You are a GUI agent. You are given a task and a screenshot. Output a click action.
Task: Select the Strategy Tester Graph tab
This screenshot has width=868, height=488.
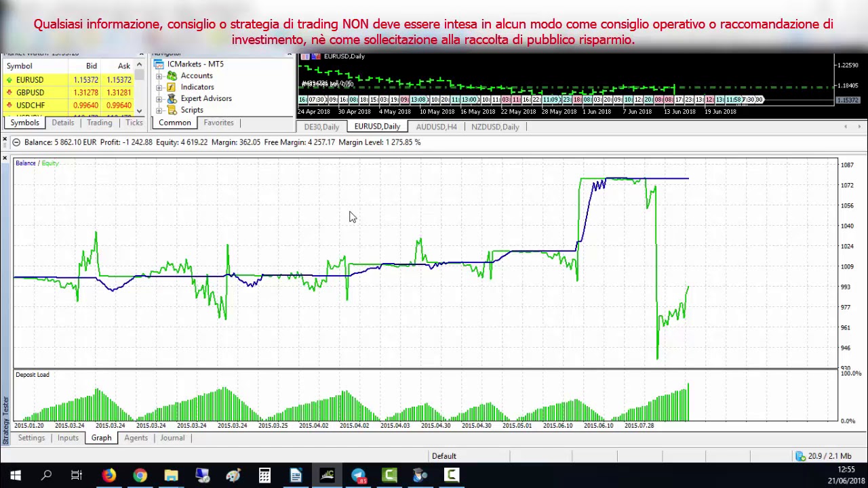coord(101,438)
